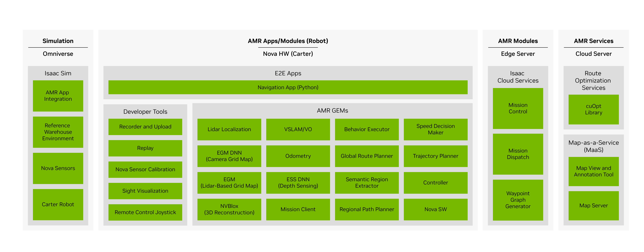This screenshot has height=252, width=644.
Task: Click the VSLAM/VO block
Action: tap(298, 130)
